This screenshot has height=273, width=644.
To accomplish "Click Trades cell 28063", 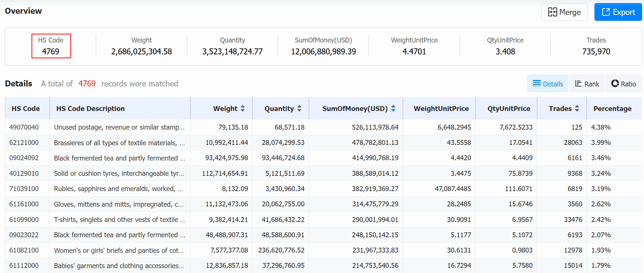I will coord(573,143).
